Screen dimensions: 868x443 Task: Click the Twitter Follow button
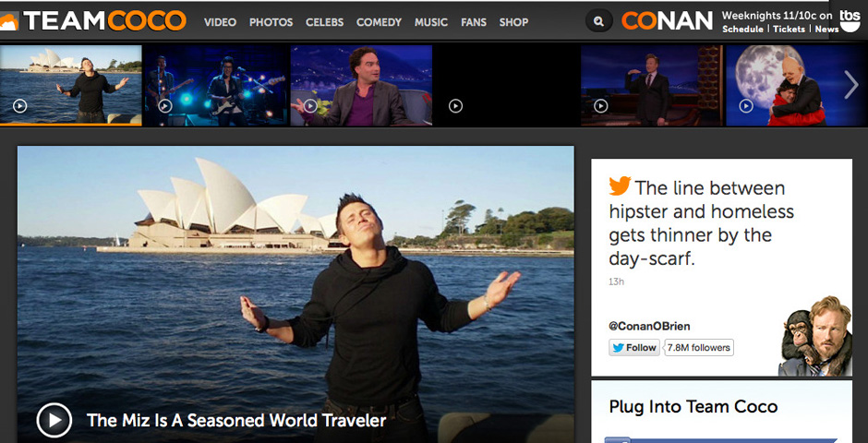[x=634, y=348]
